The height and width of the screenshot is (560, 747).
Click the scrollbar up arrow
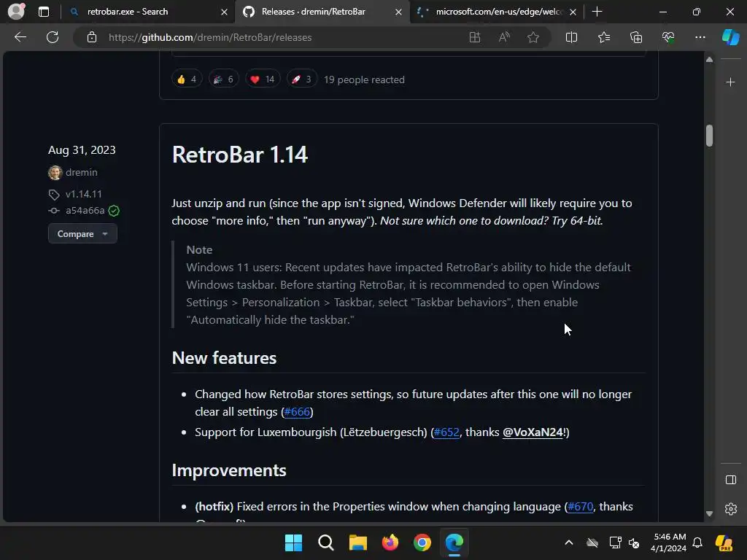(x=709, y=60)
